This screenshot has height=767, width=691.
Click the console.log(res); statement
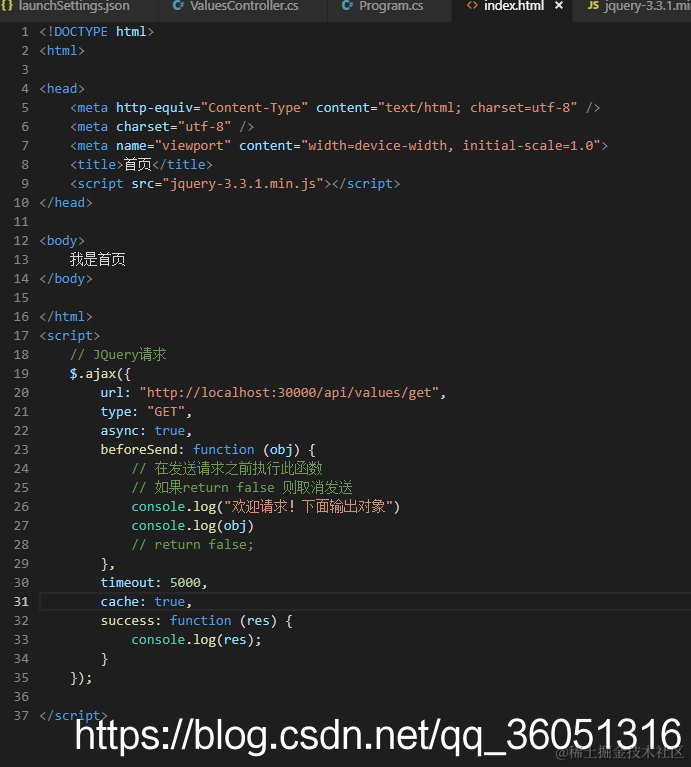click(x=197, y=640)
